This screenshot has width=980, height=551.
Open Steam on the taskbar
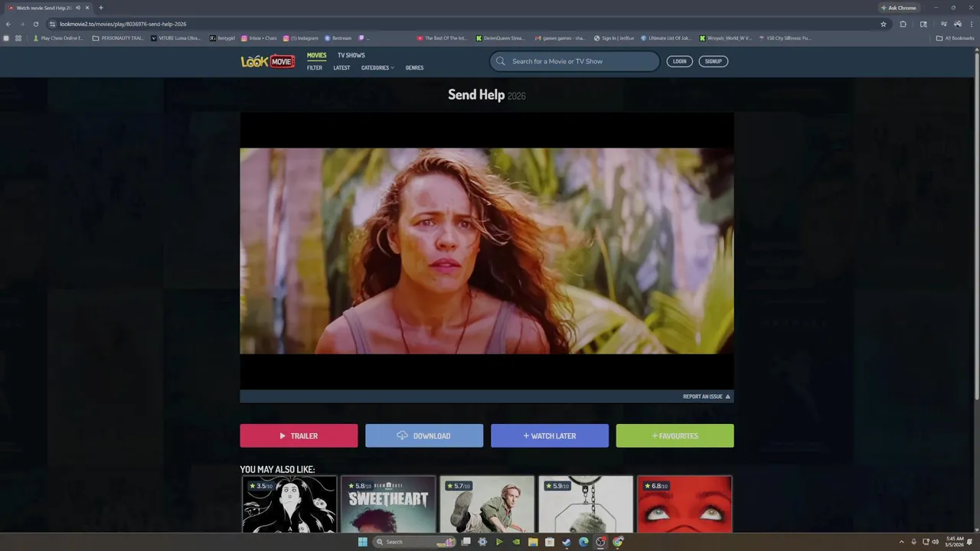567,542
